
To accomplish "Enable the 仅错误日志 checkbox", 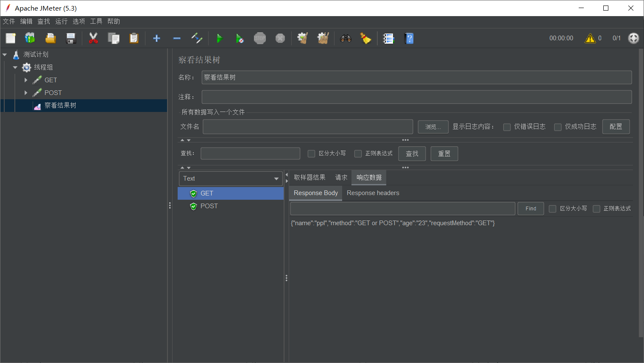I will click(x=507, y=127).
